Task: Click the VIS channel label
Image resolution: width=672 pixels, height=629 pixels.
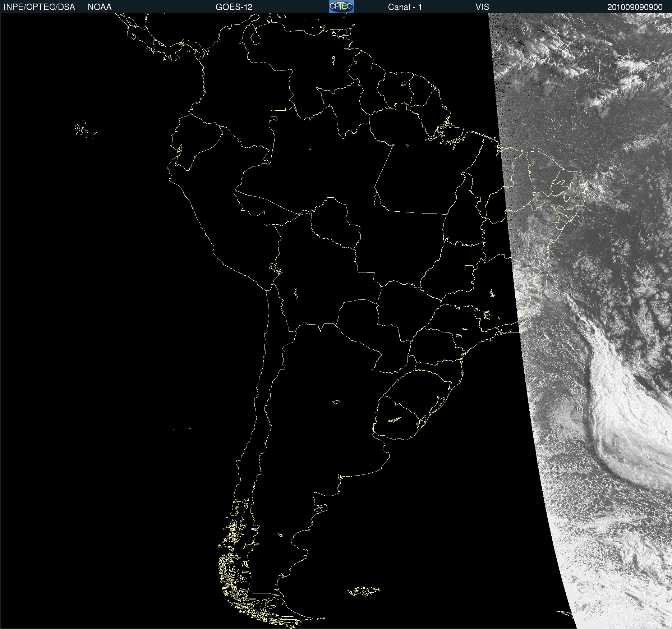Action: (482, 7)
